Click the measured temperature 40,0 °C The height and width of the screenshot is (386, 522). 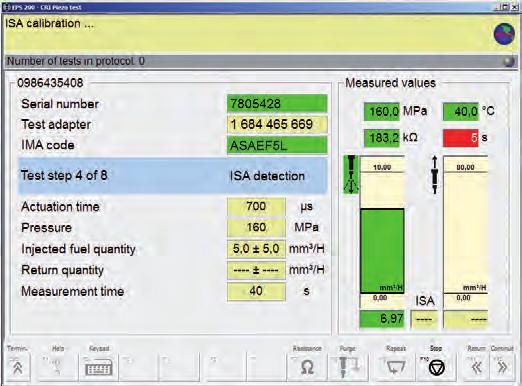coord(461,111)
